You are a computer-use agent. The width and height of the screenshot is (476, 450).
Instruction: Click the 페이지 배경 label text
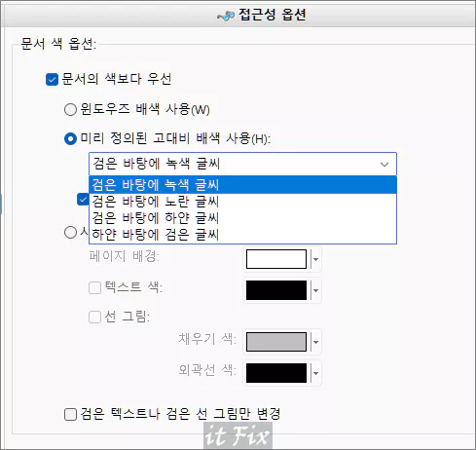click(125, 256)
